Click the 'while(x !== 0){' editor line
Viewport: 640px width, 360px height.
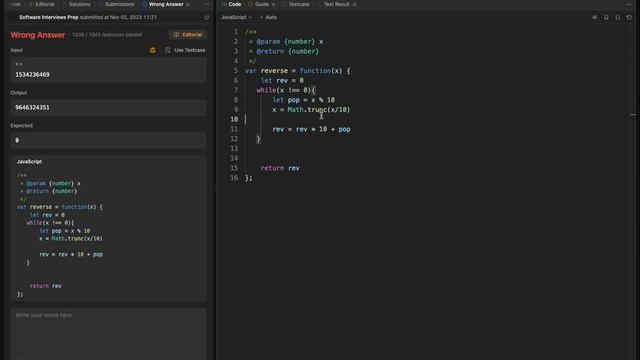tap(286, 90)
